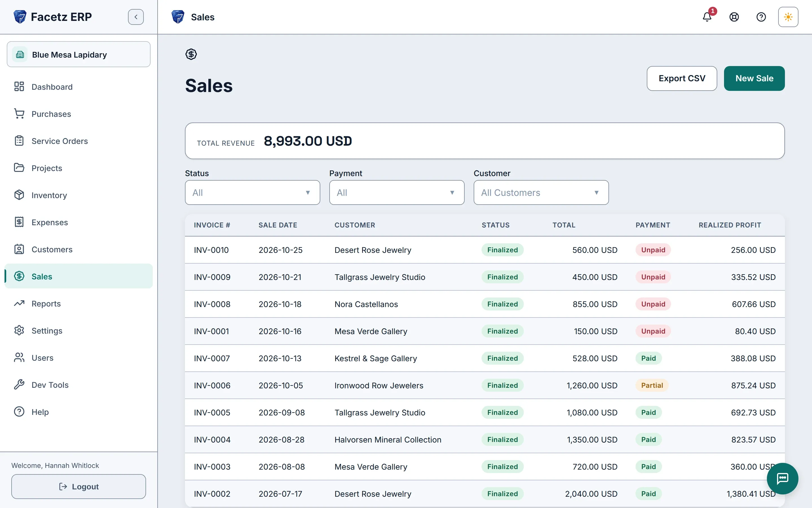Click the Finalized badge for INV-0009
This screenshot has height=508, width=812.
pos(502,277)
